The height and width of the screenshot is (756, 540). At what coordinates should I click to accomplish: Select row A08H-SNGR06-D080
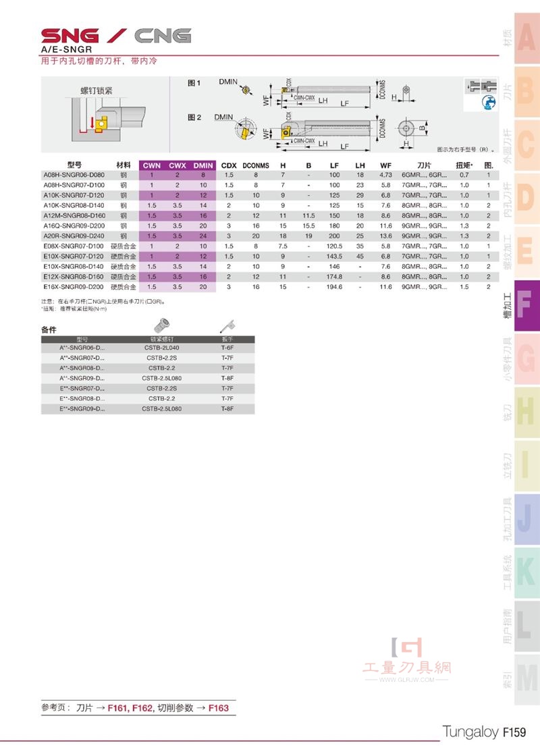[x=269, y=175]
